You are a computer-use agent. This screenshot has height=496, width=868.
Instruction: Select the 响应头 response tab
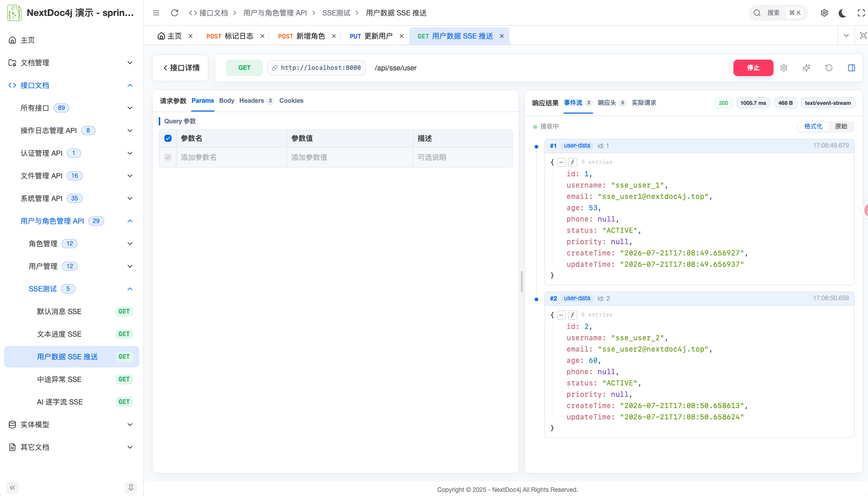(612, 103)
